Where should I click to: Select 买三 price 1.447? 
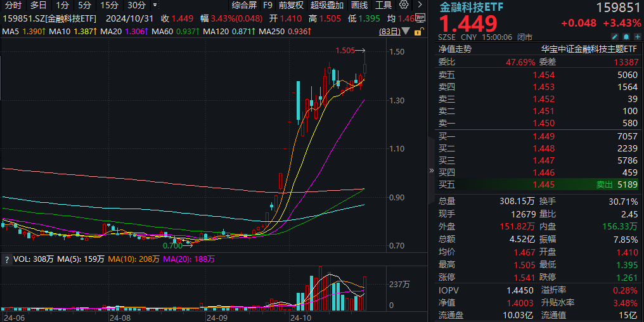[543, 160]
